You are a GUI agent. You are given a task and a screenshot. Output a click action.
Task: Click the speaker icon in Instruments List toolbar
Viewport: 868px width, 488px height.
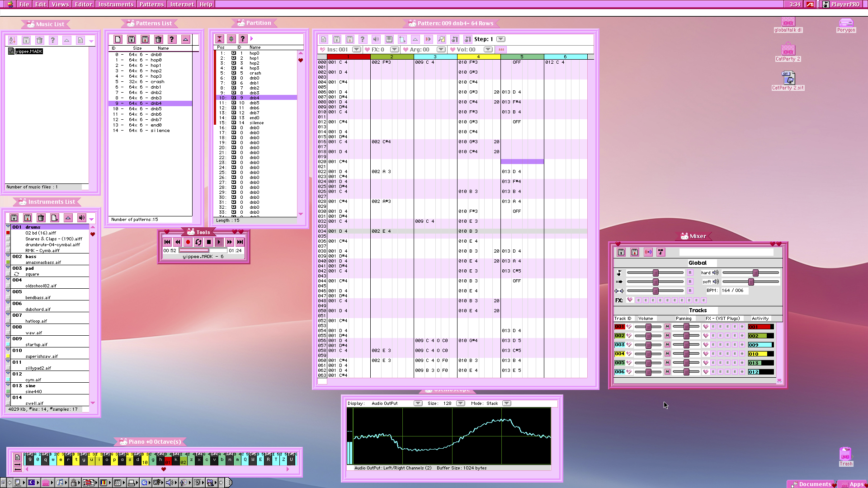coord(81,218)
